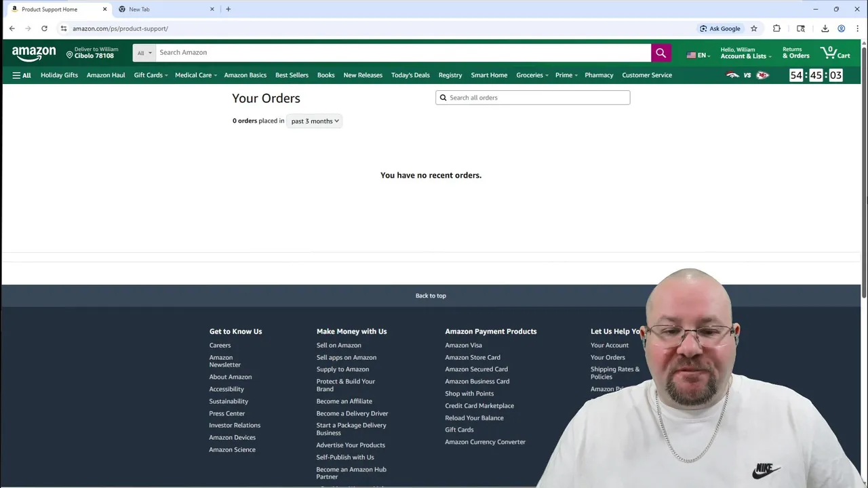
Task: Open Advertise Your Products link
Action: click(x=351, y=445)
